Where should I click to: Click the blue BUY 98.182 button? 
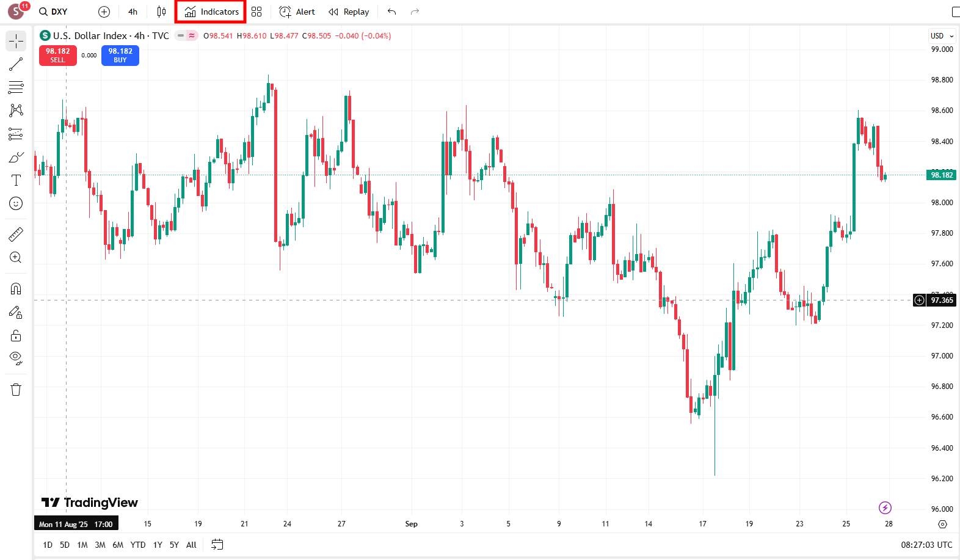click(x=120, y=55)
